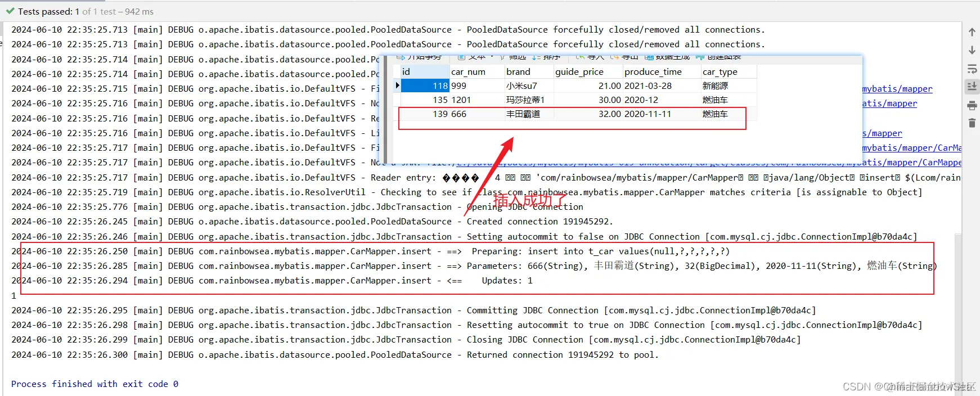Click the 'Committing JDBC Connection' log line
Image resolution: width=980 pixels, height=396 pixels.
[x=413, y=310]
